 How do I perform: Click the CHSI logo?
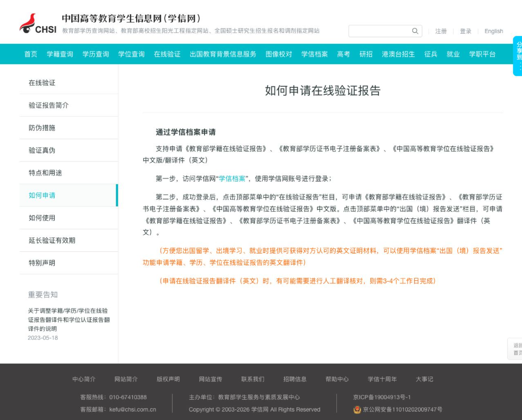click(x=38, y=24)
